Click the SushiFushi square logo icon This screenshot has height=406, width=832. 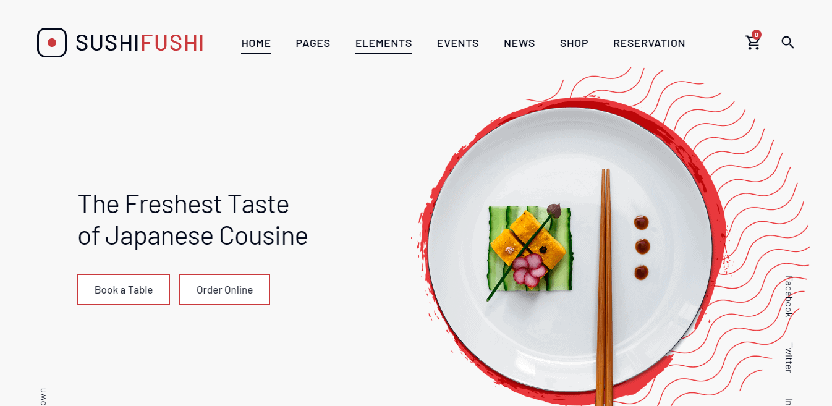51,42
